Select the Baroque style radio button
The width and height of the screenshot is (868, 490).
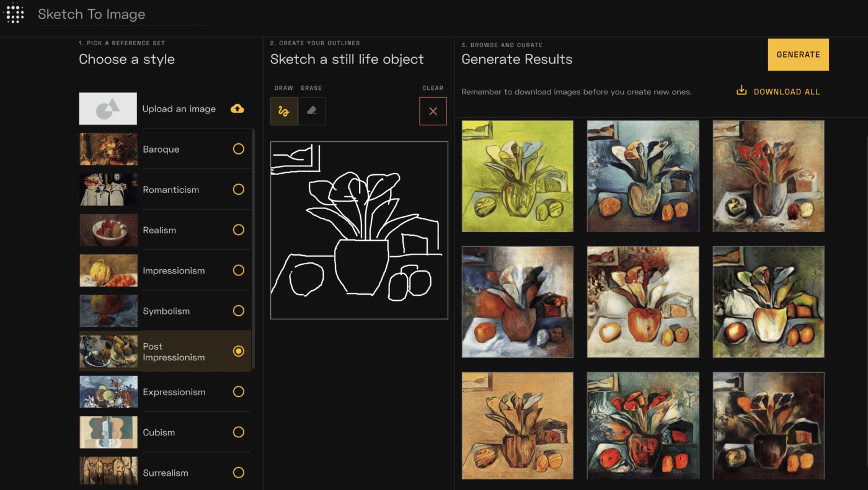(238, 149)
